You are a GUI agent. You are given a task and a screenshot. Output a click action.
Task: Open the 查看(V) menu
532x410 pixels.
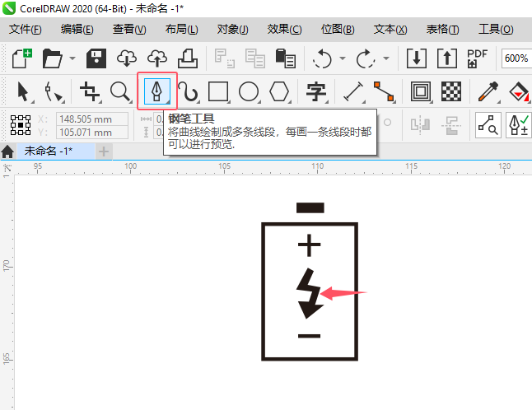click(129, 29)
